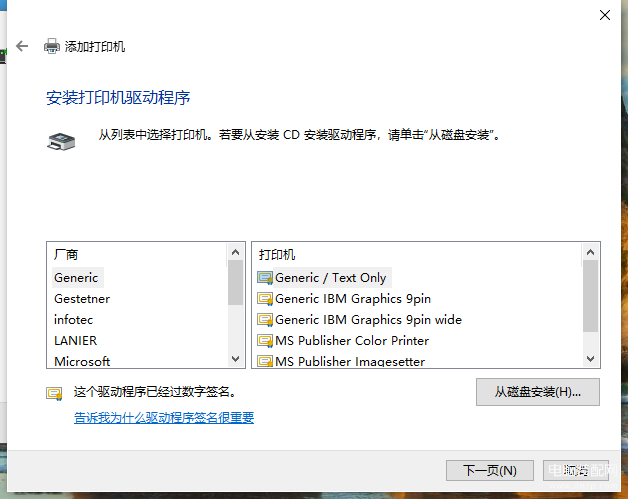Click the 厂商 column header
This screenshot has height=499, width=628.
pos(66,255)
